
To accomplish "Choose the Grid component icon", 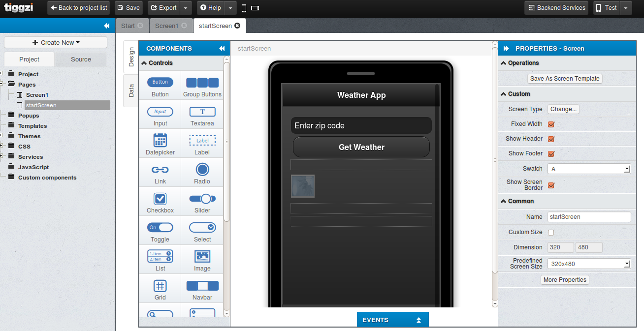I will pyautogui.click(x=160, y=286).
